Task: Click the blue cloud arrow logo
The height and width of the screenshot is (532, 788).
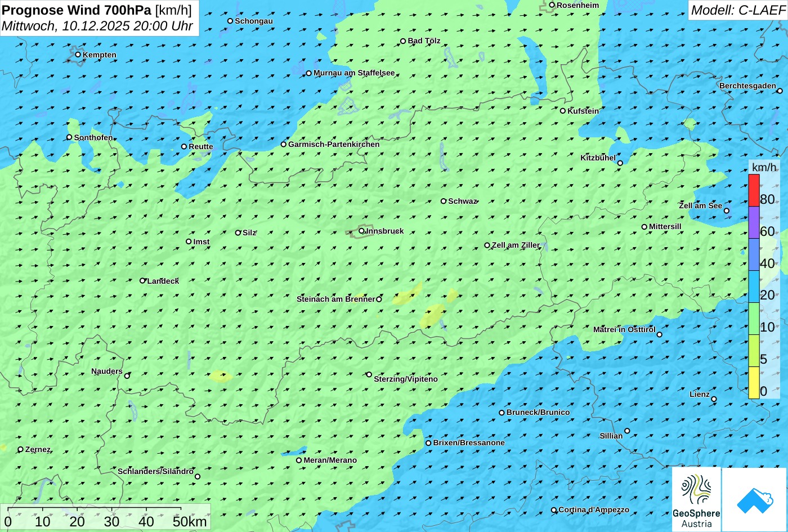Action: point(755,499)
